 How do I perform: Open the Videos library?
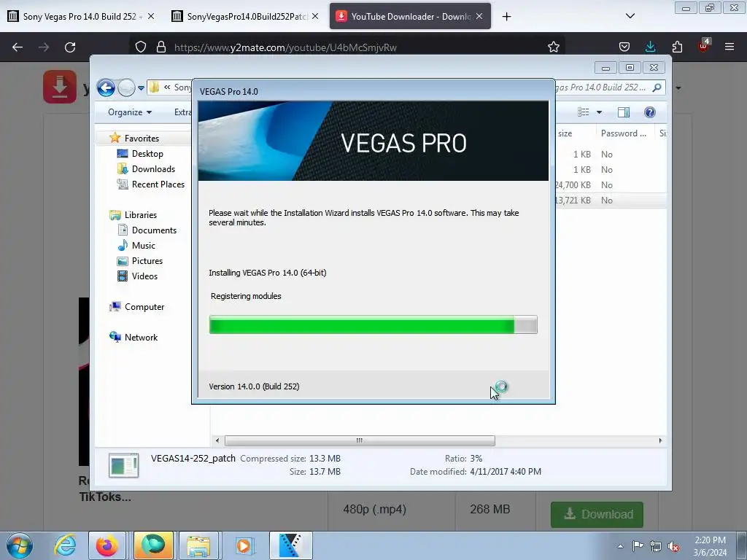[144, 276]
